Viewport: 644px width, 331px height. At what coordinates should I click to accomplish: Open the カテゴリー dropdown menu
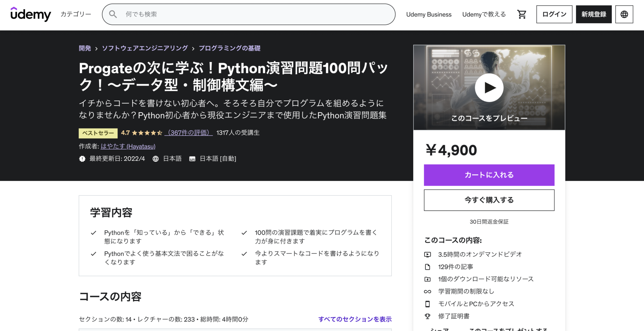(x=75, y=14)
